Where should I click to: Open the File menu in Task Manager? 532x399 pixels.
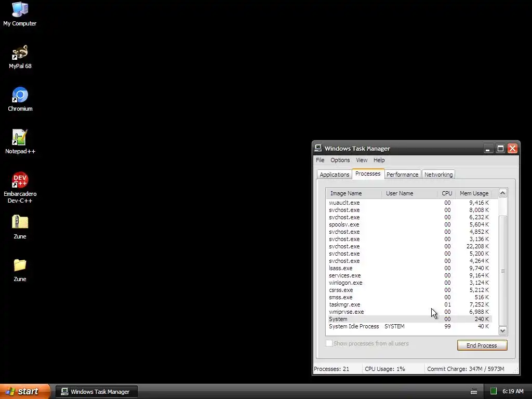click(320, 160)
